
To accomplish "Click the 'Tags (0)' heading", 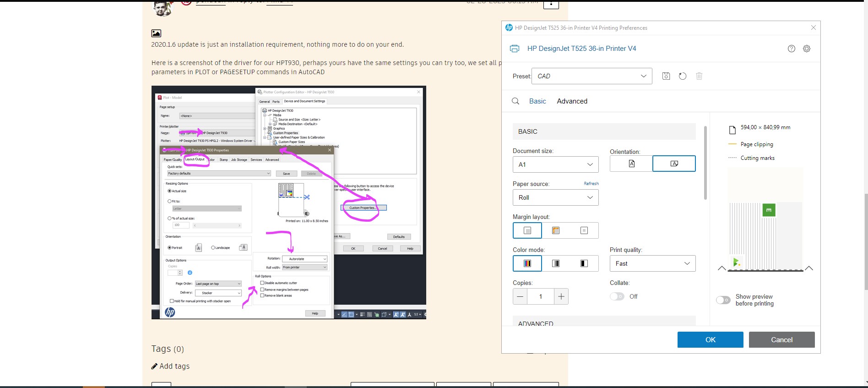I will tap(168, 349).
